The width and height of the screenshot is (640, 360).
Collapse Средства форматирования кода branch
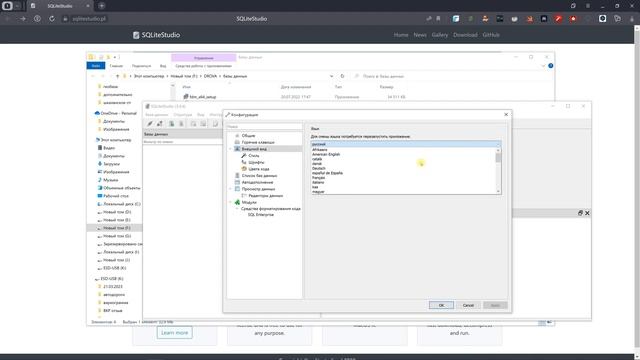(237, 209)
